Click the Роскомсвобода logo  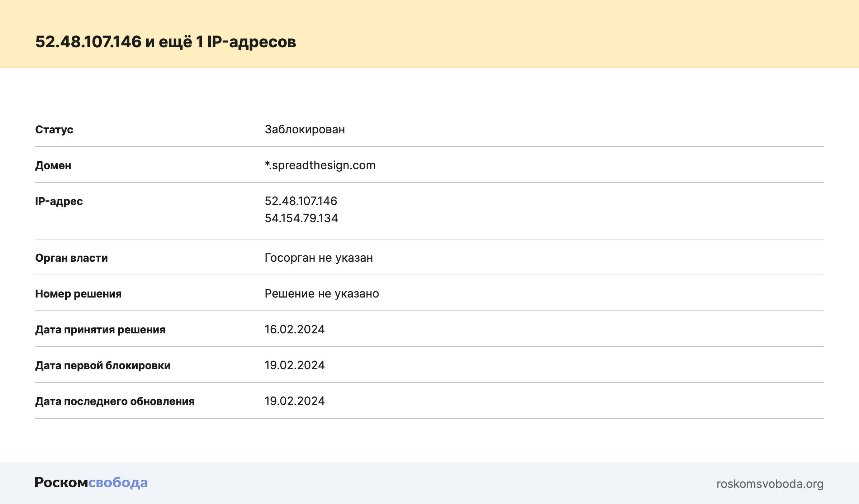(91, 482)
